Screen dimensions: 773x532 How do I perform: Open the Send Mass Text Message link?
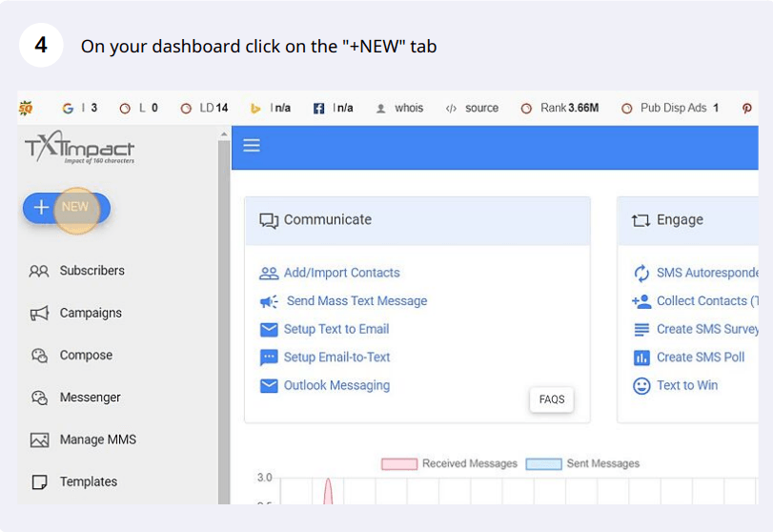[356, 300]
